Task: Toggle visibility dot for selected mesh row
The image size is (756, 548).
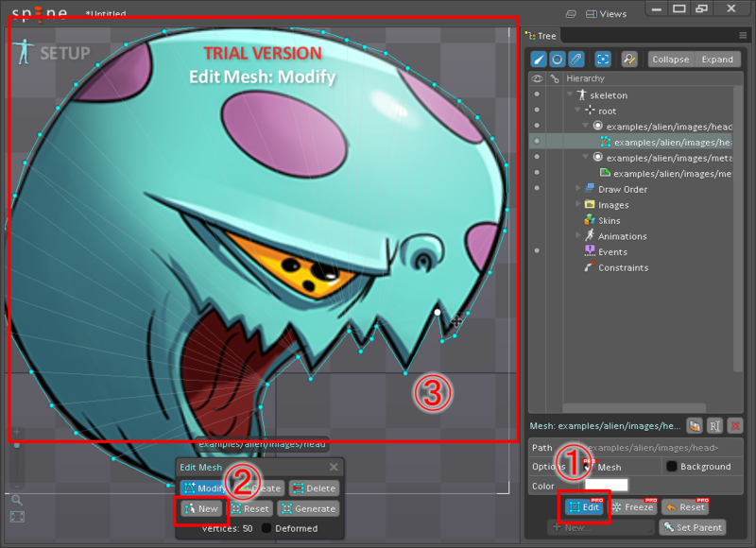Action: (x=537, y=141)
